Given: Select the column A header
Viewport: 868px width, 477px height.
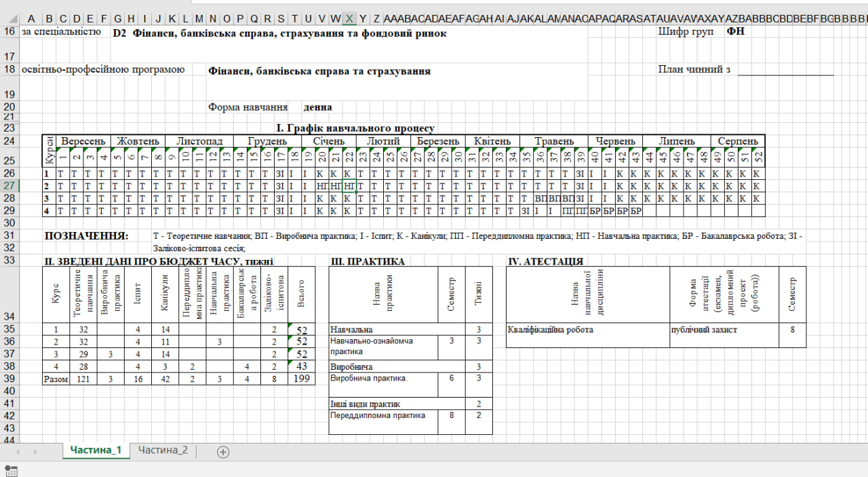Looking at the screenshot, I should 31,18.
